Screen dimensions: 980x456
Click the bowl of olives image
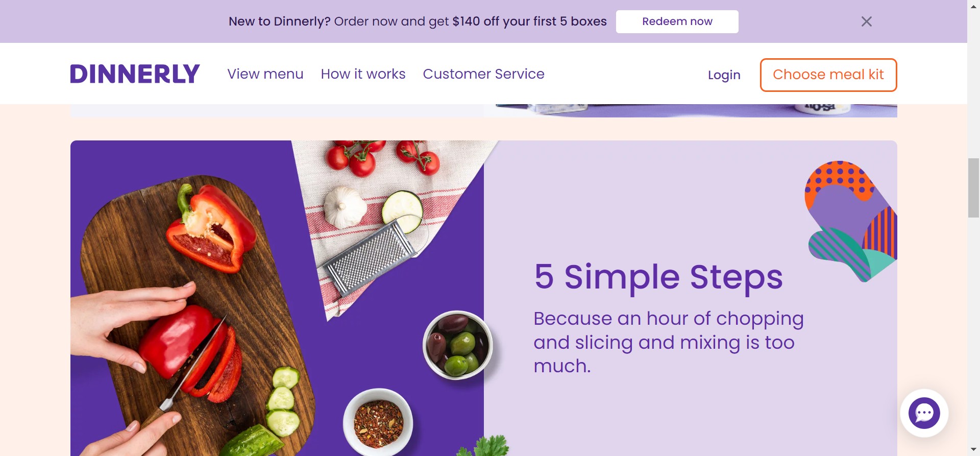(458, 345)
